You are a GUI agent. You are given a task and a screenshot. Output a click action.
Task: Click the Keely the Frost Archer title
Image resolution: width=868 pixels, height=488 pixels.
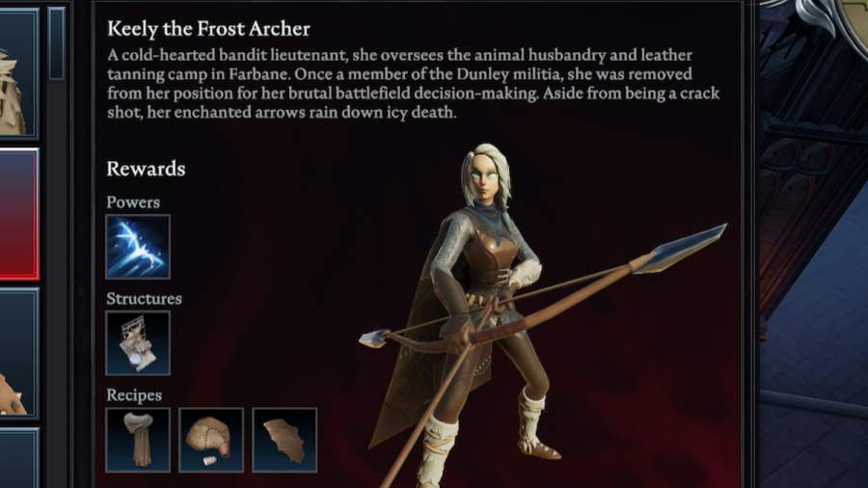(x=208, y=29)
